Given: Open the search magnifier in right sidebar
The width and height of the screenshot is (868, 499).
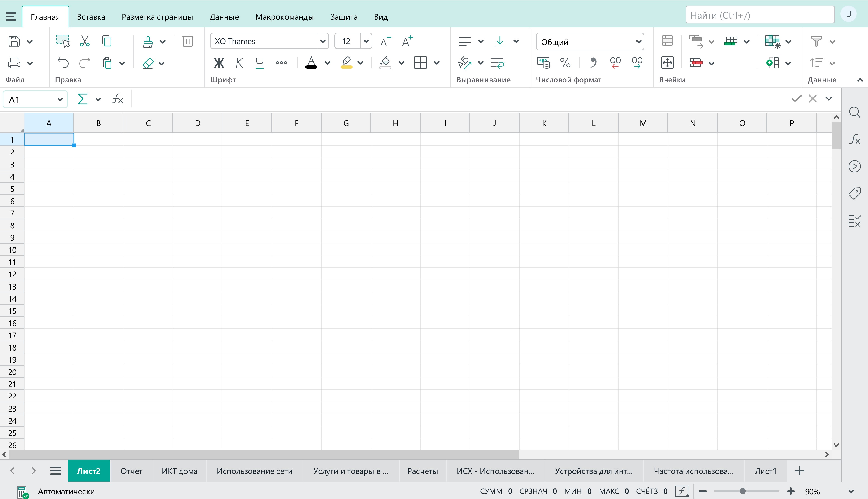Looking at the screenshot, I should [854, 112].
